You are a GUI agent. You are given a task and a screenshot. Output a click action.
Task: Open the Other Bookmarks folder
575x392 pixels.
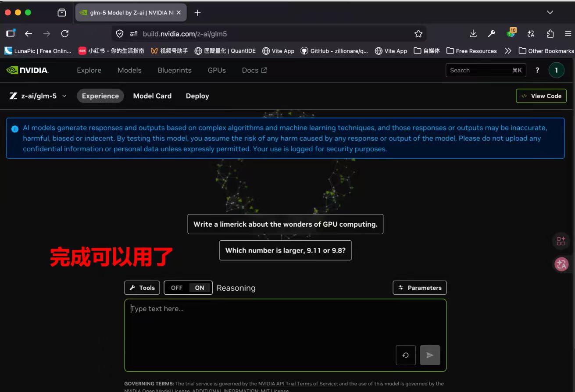(546, 51)
